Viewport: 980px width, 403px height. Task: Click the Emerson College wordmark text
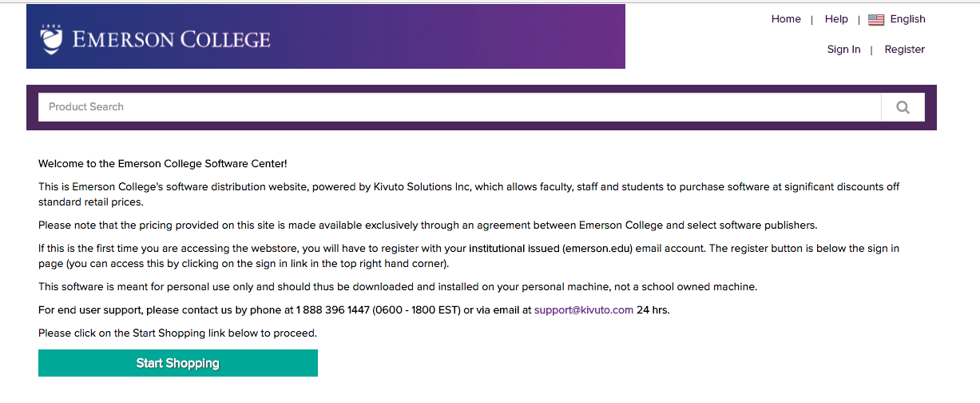171,39
